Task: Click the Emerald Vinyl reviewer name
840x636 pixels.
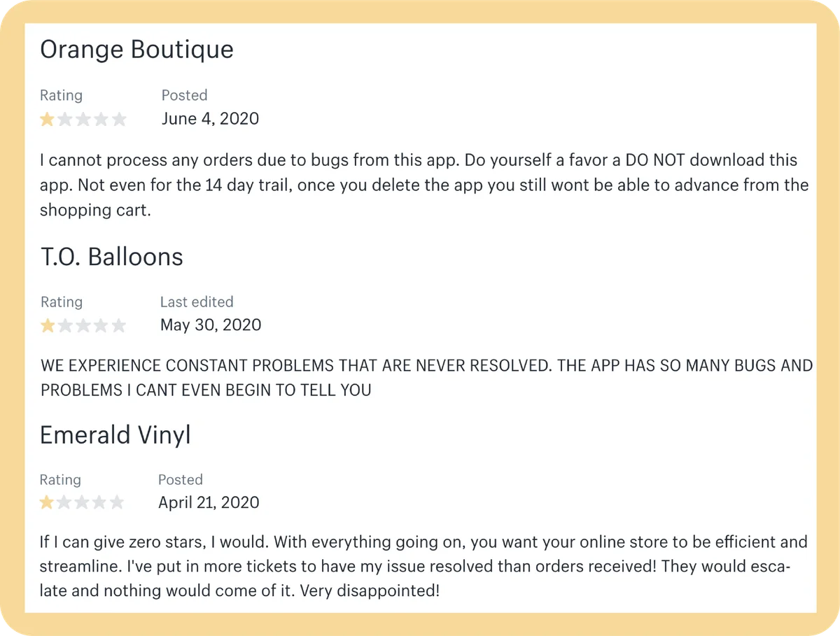Action: point(115,435)
